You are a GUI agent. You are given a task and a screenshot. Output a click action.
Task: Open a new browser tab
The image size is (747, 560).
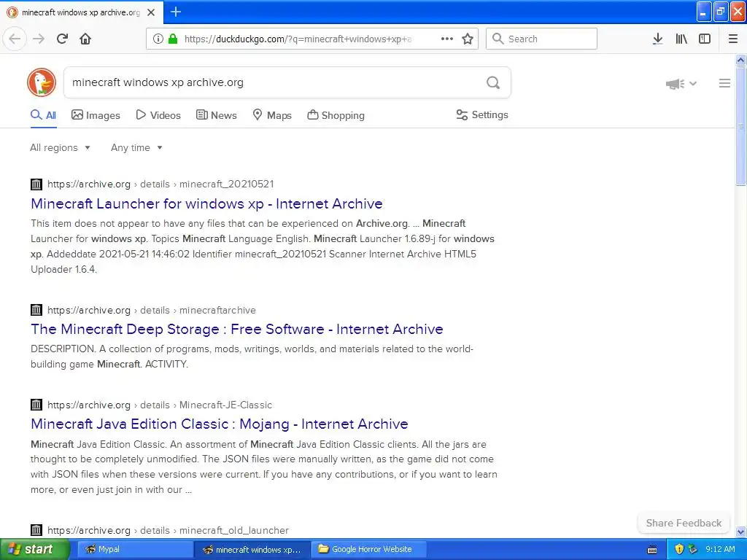point(176,12)
